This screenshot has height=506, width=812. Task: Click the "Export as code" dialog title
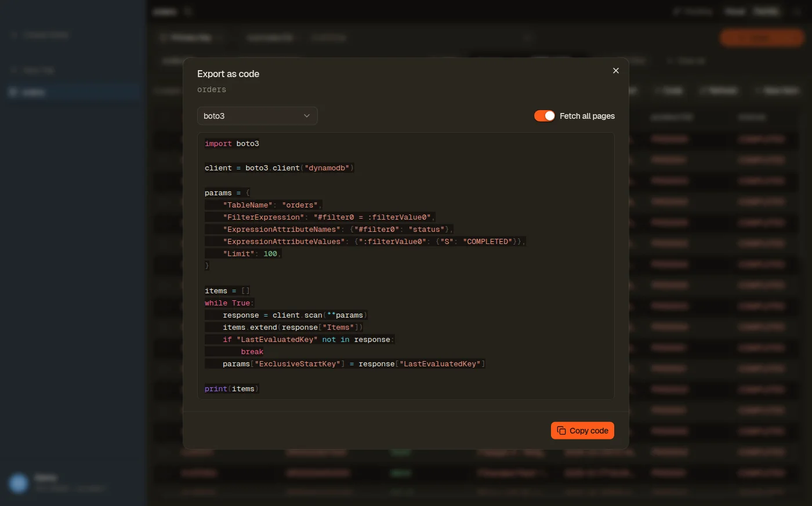[x=228, y=74]
